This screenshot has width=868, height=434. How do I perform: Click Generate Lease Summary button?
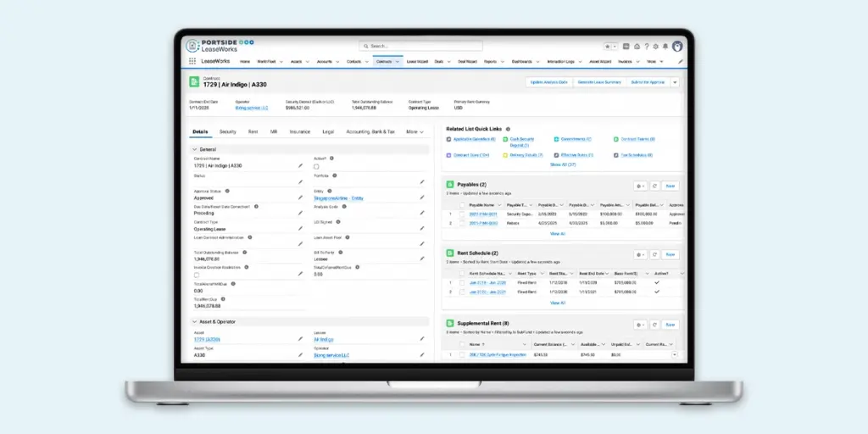pos(599,82)
